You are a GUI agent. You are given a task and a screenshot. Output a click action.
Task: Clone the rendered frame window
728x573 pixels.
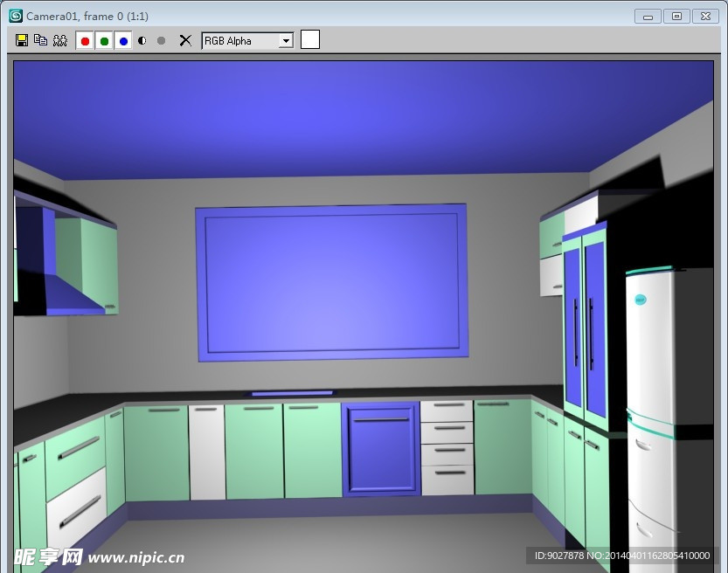pos(59,40)
